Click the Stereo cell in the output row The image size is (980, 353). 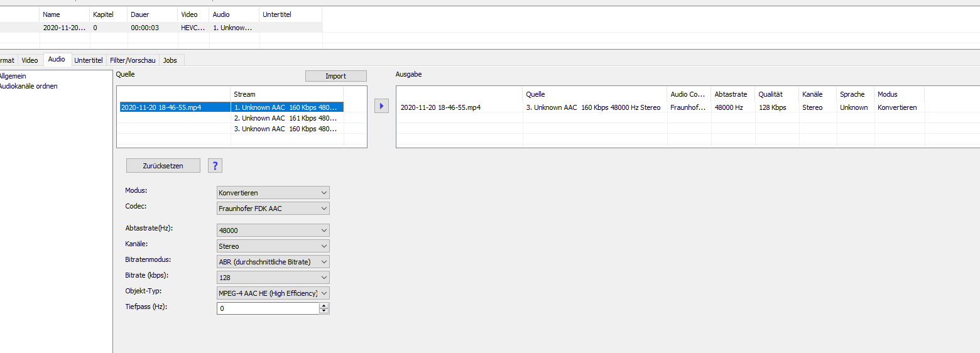coord(818,107)
